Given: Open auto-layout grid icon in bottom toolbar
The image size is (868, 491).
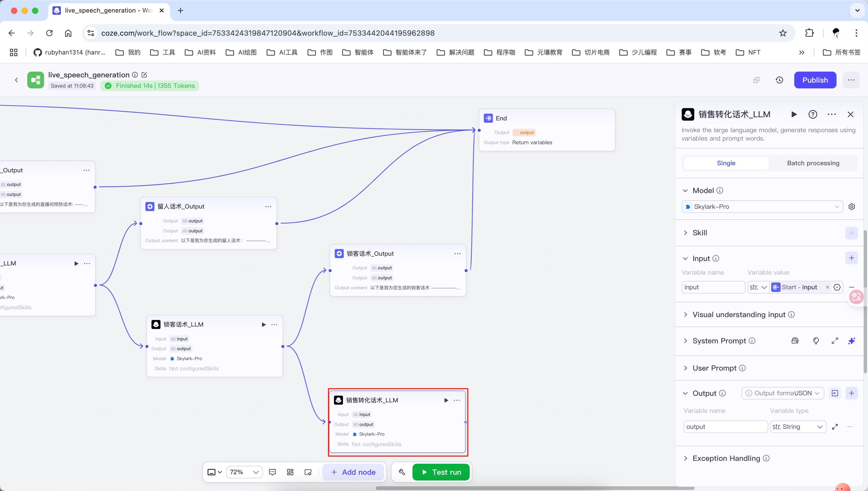Looking at the screenshot, I should (290, 472).
